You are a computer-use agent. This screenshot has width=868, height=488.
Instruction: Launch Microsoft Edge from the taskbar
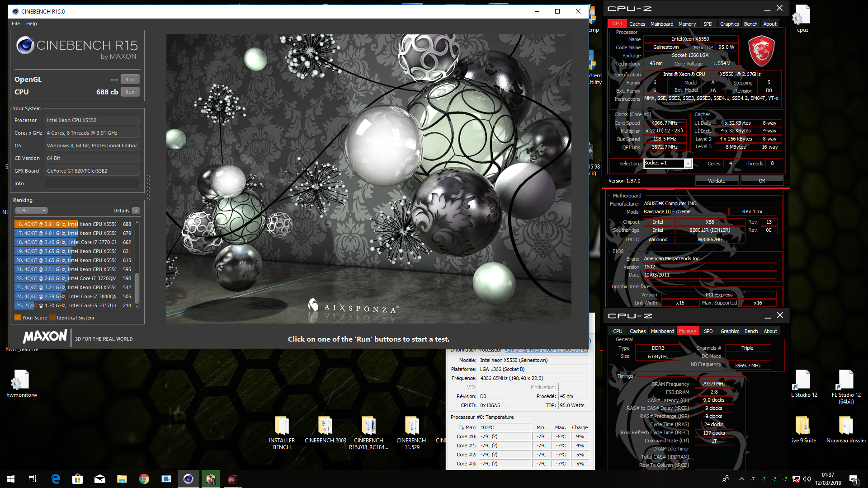56,479
